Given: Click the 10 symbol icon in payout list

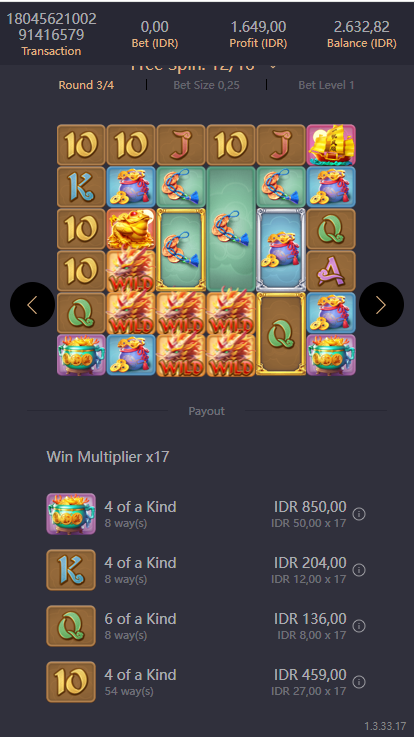Looking at the screenshot, I should coord(71,682).
